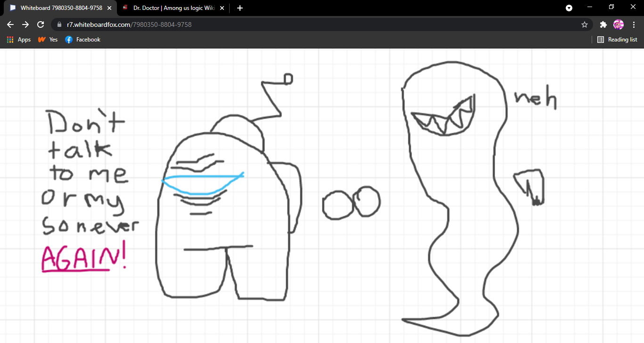Open a new browser tab
Viewport: 644px width, 343px height.
(240, 8)
